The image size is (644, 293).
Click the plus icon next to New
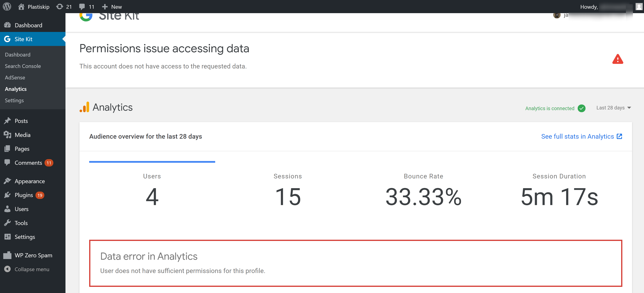pyautogui.click(x=105, y=6)
